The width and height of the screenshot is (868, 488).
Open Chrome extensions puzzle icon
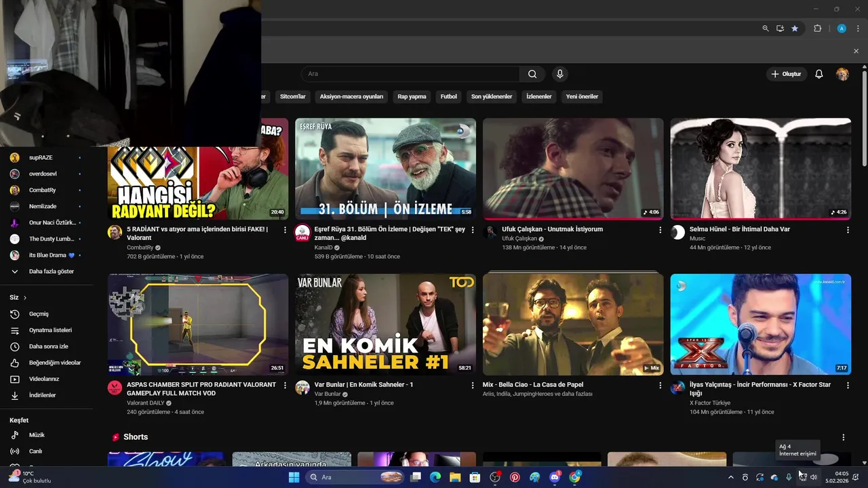pyautogui.click(x=817, y=28)
